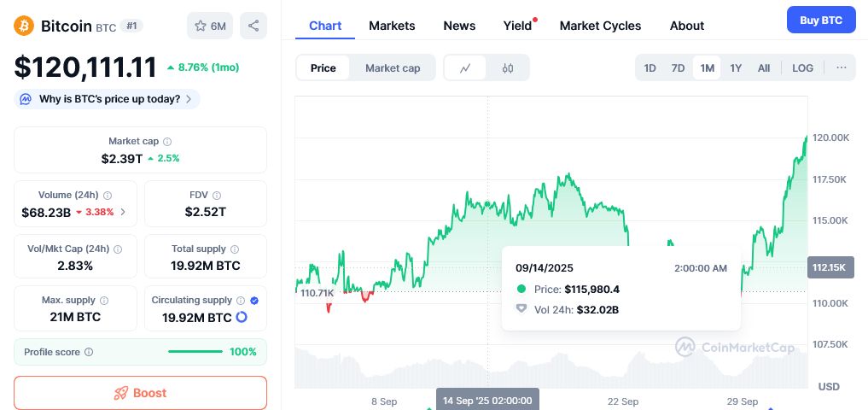Click the Profile score info icon
This screenshot has width=868, height=410.
coord(89,352)
